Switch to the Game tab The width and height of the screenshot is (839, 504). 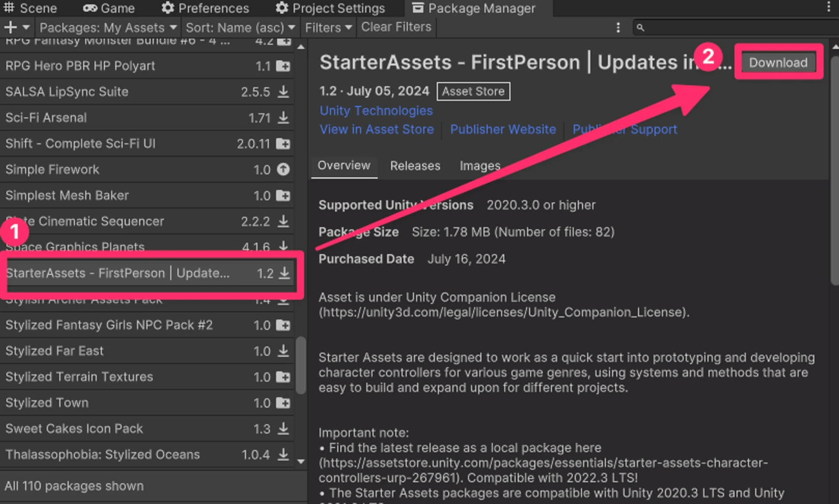point(109,8)
